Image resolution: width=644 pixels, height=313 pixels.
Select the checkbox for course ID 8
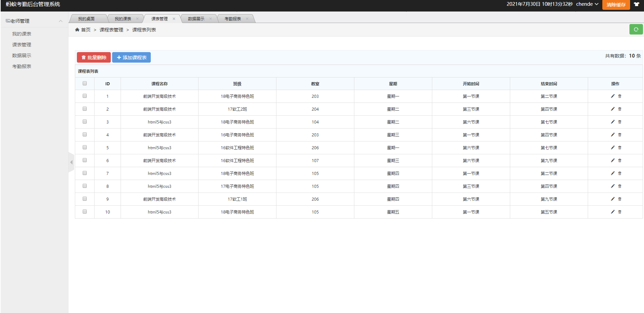point(85,186)
